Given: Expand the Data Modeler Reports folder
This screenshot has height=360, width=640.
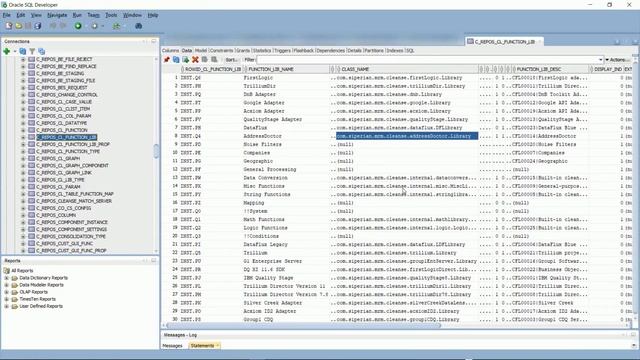Looking at the screenshot, I should point(7,285).
